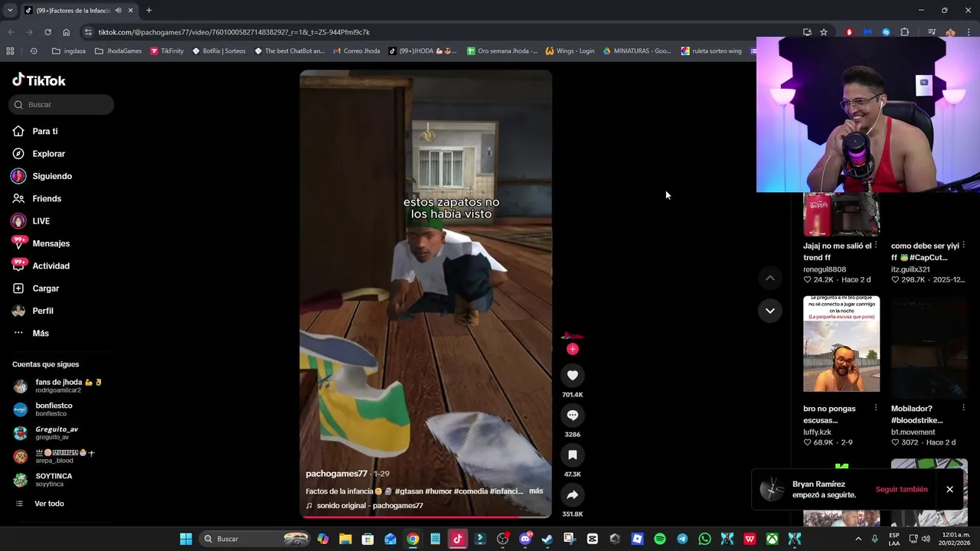The height and width of the screenshot is (551, 980).
Task: Open options for the Mobilador? video
Action: pos(964,409)
